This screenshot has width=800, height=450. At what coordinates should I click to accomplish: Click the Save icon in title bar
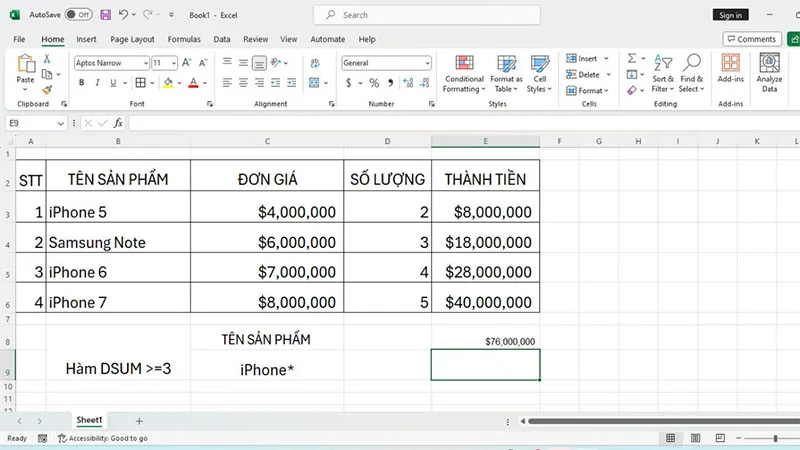[x=106, y=15]
